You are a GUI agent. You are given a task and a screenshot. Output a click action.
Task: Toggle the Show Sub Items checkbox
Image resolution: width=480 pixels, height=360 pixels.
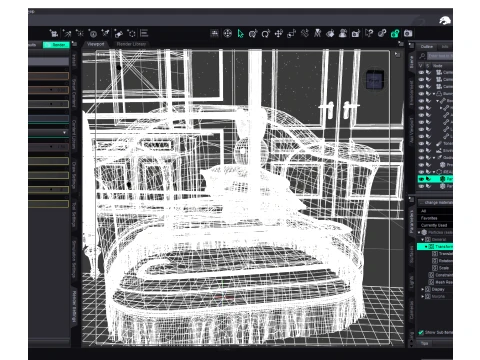[421, 332]
